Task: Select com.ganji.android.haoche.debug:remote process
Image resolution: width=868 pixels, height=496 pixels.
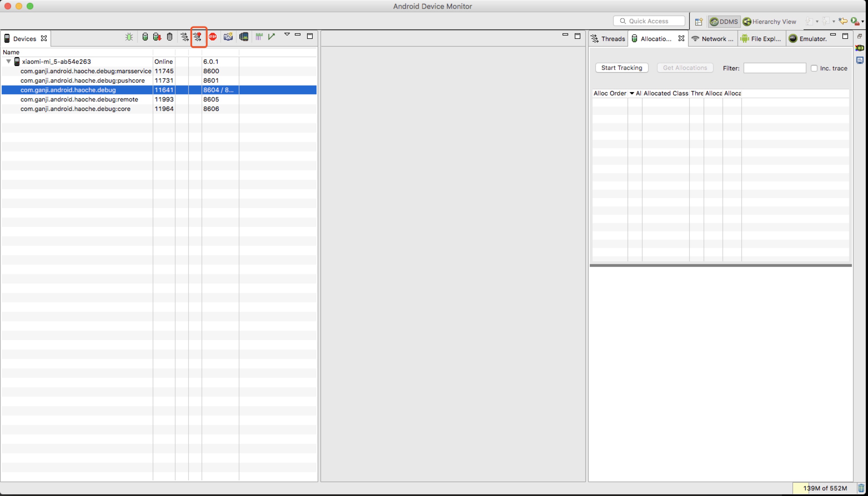Action: click(79, 100)
